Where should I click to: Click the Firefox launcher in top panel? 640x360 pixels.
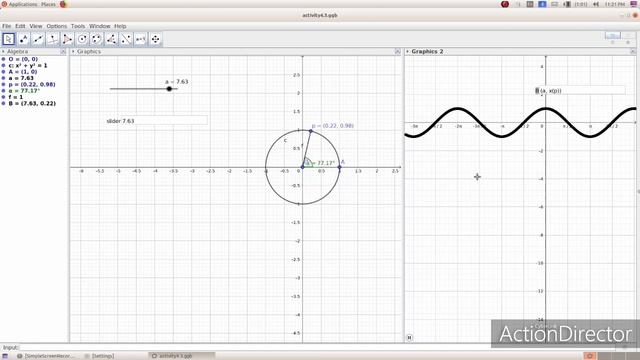point(63,4)
